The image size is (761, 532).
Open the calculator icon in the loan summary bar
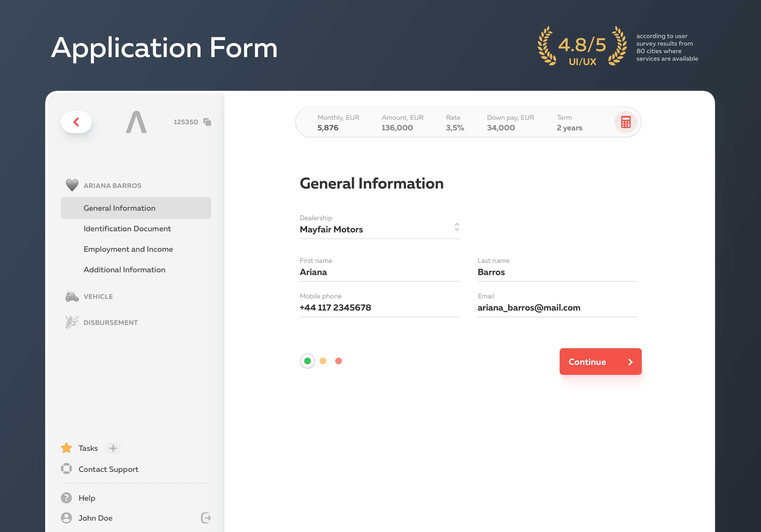(x=625, y=122)
